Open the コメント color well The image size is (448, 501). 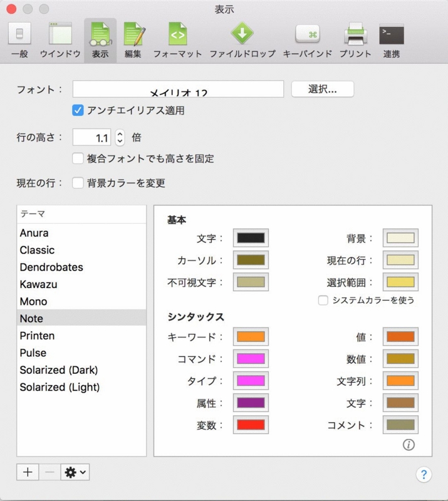[x=400, y=425]
